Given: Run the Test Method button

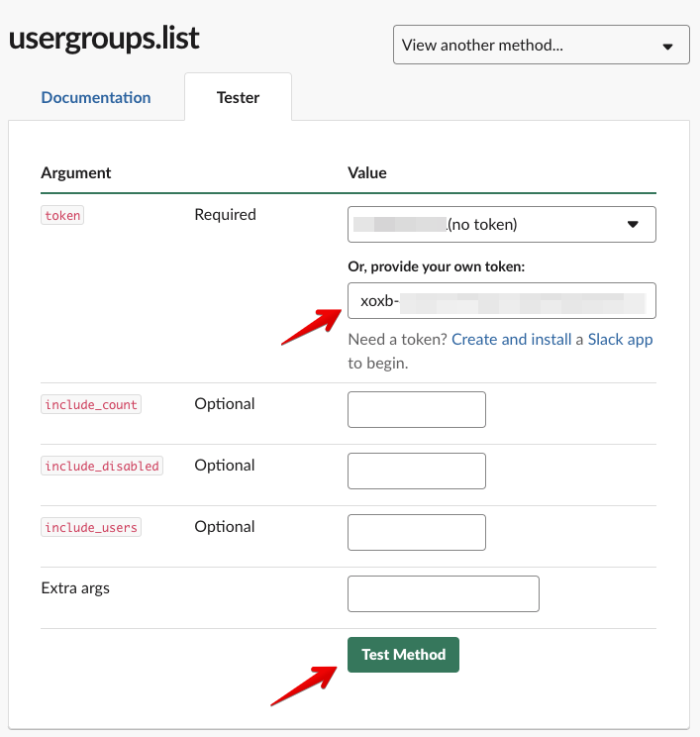Looking at the screenshot, I should (x=403, y=654).
